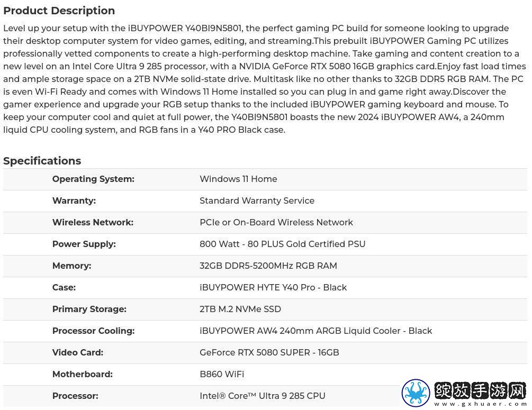Image resolution: width=532 pixels, height=410 pixels.
Task: Open the www.gxhuaer.com URL text
Action: pos(481,404)
